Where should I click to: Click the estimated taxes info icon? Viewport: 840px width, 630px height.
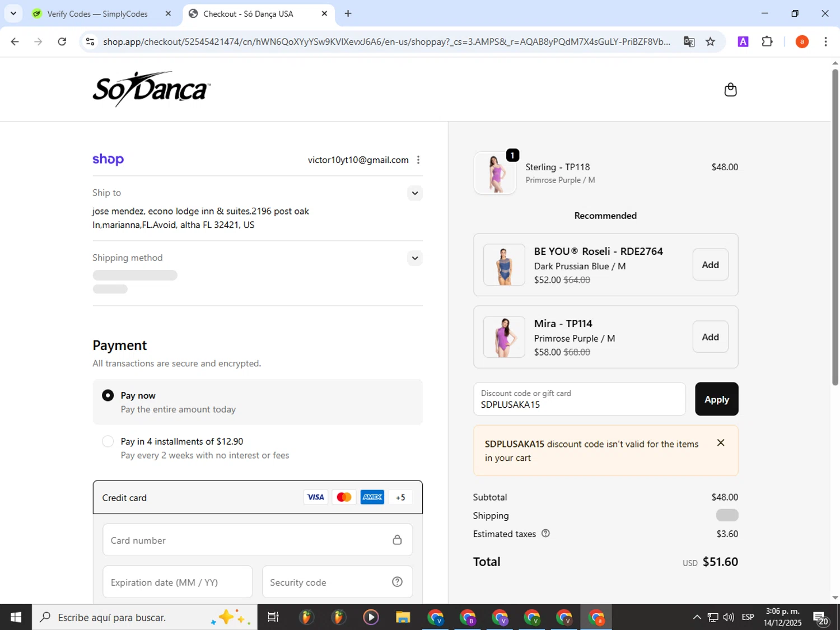click(x=545, y=534)
